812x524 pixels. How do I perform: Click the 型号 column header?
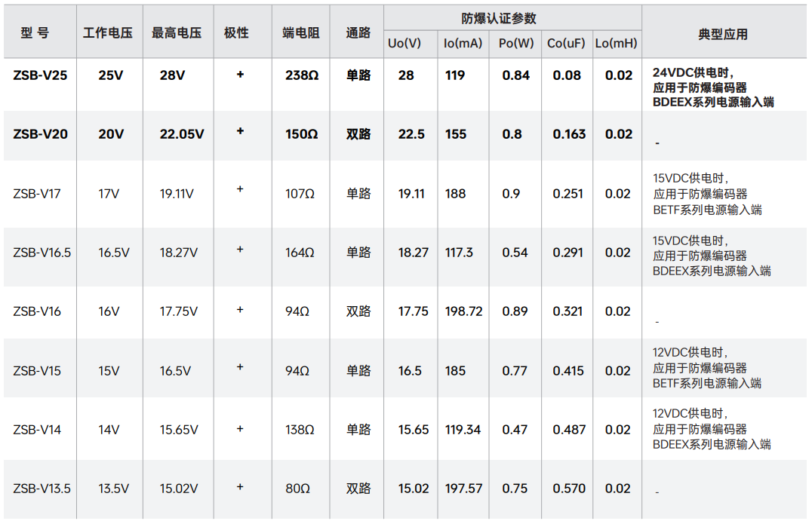35,33
